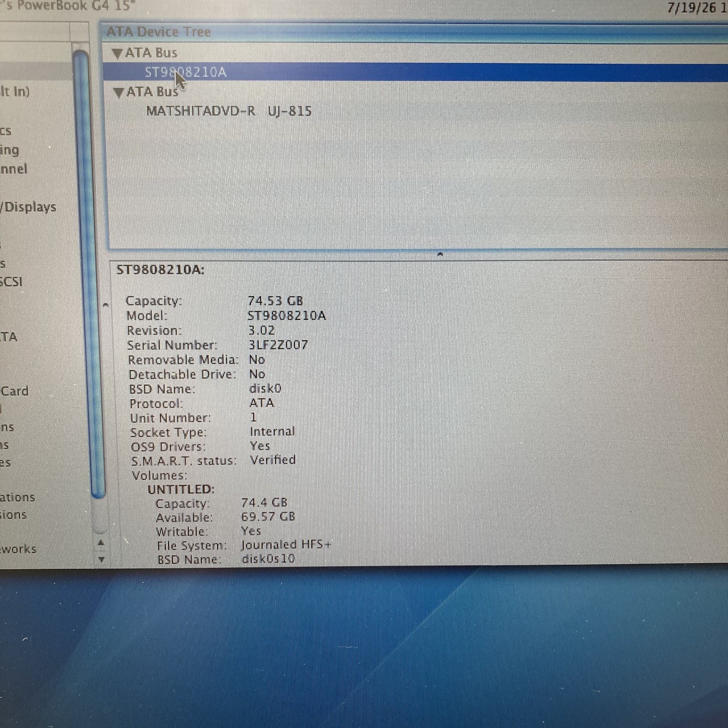Select ST9808210A in the ATA Device Tree

[x=416, y=72]
